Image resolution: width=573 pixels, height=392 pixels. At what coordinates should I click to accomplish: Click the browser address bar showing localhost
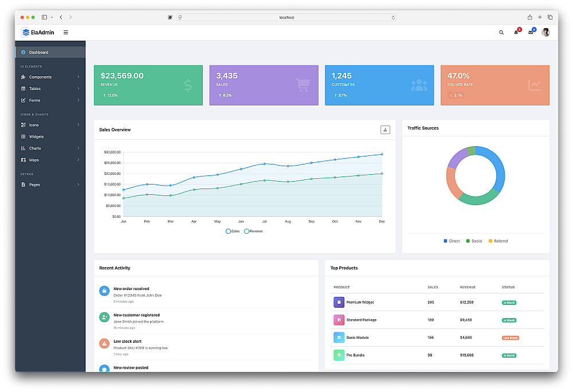(x=286, y=17)
